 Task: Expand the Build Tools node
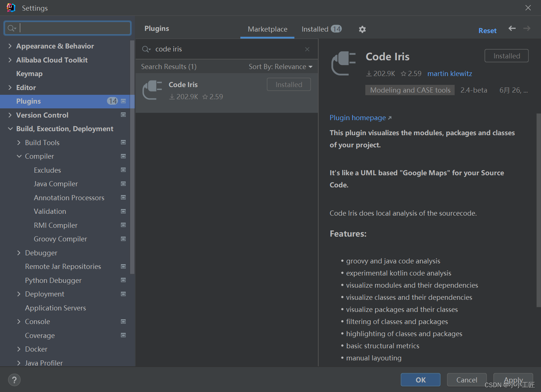click(x=19, y=143)
